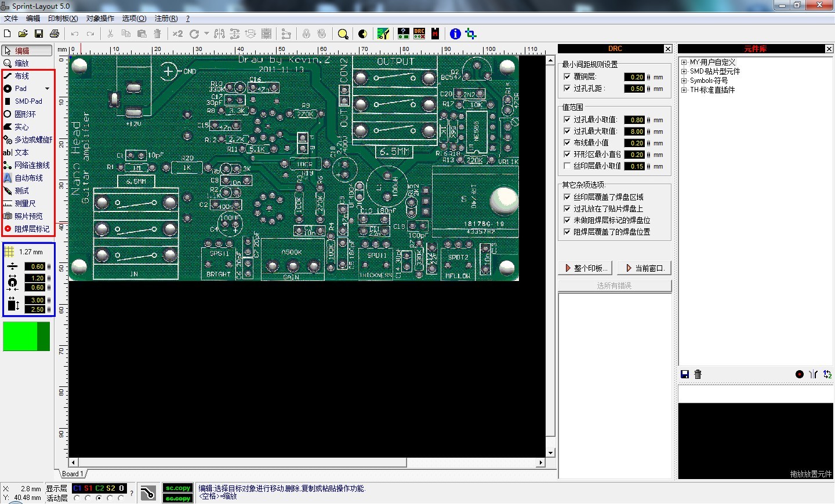Screen dimensions: 835x504
Task: Select the Board 1 tab
Action: 72,474
